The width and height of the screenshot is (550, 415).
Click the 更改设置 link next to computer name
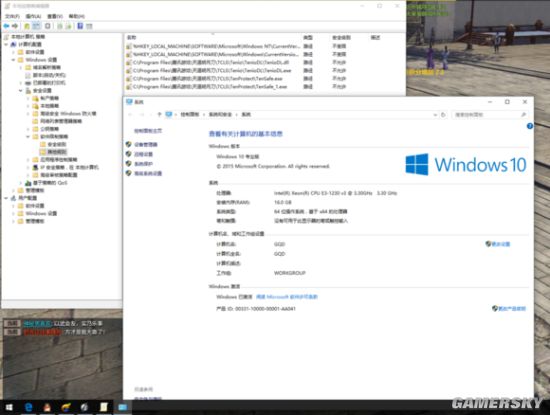(x=498, y=244)
